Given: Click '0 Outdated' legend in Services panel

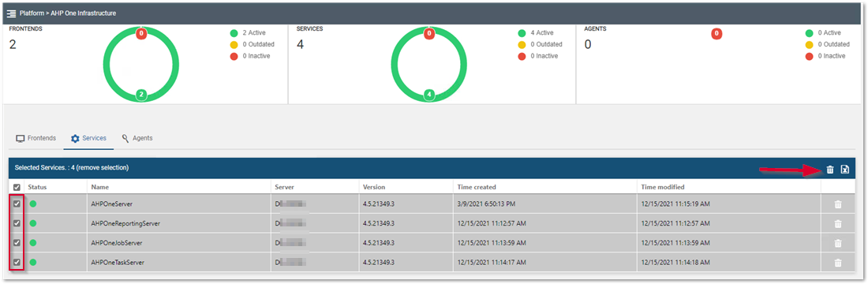Looking at the screenshot, I should click(541, 44).
